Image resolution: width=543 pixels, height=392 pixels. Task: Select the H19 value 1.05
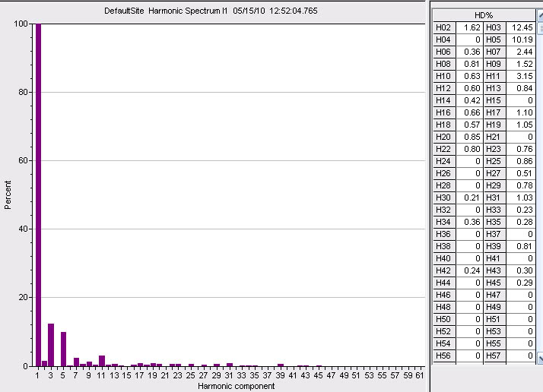point(520,125)
